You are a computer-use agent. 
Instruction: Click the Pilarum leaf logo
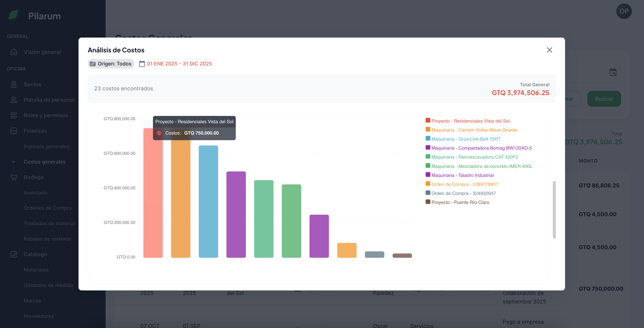coord(14,15)
